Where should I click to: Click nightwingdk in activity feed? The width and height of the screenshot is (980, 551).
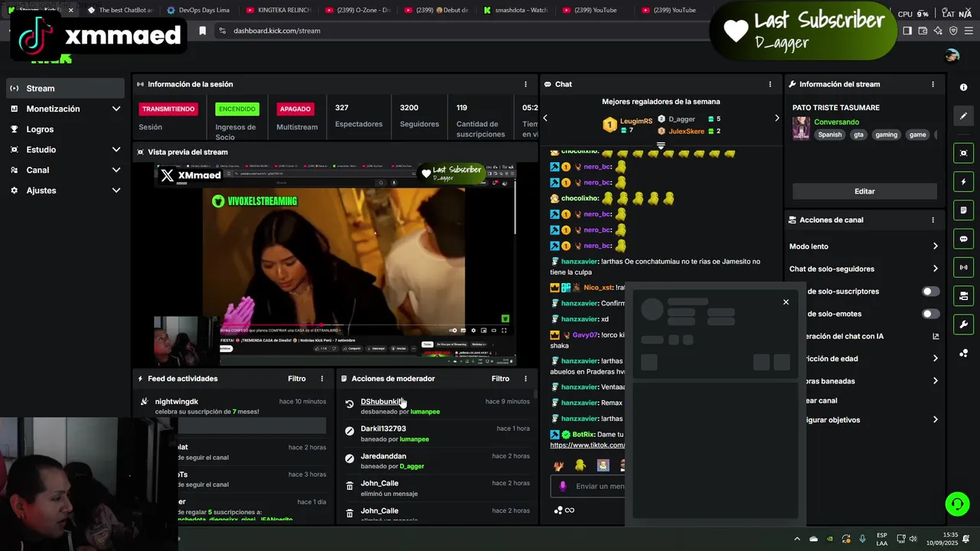click(177, 402)
